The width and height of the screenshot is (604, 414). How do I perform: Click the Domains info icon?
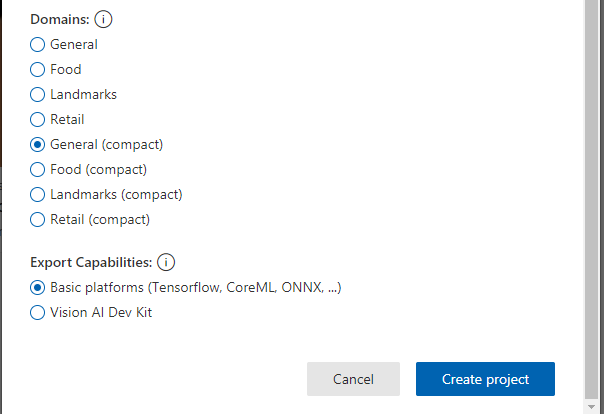click(x=104, y=19)
